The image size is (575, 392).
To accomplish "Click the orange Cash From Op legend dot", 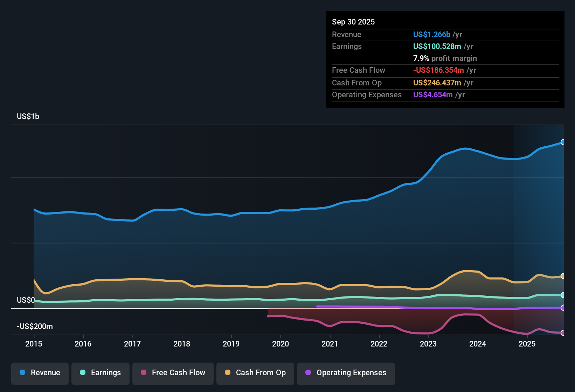I will (227, 373).
